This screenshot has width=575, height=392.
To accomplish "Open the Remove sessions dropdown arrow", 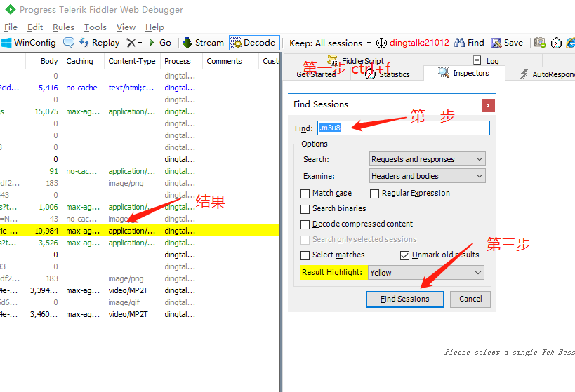I will [x=140, y=43].
